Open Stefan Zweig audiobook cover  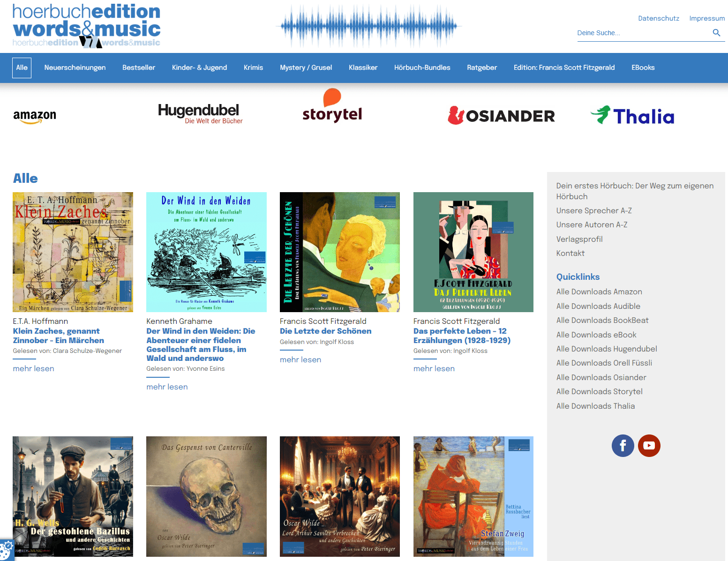click(x=473, y=497)
